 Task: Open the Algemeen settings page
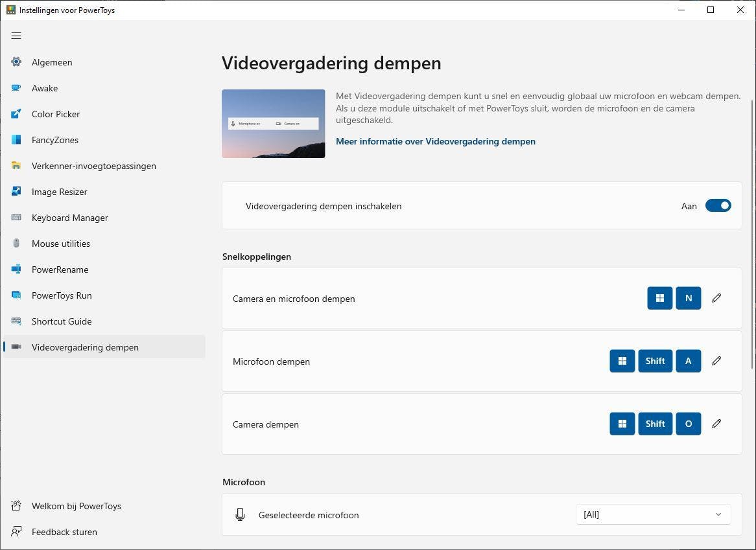coord(52,62)
